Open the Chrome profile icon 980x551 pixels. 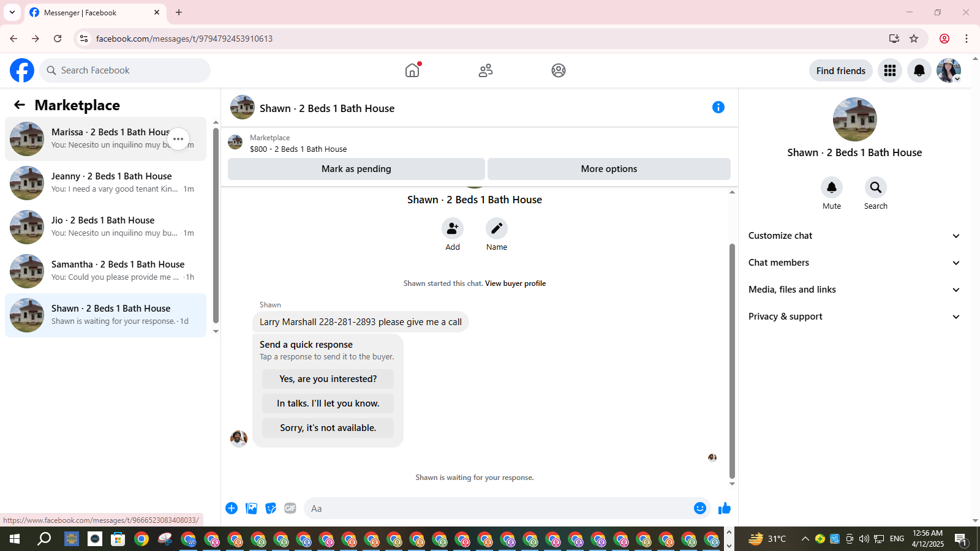(944, 39)
